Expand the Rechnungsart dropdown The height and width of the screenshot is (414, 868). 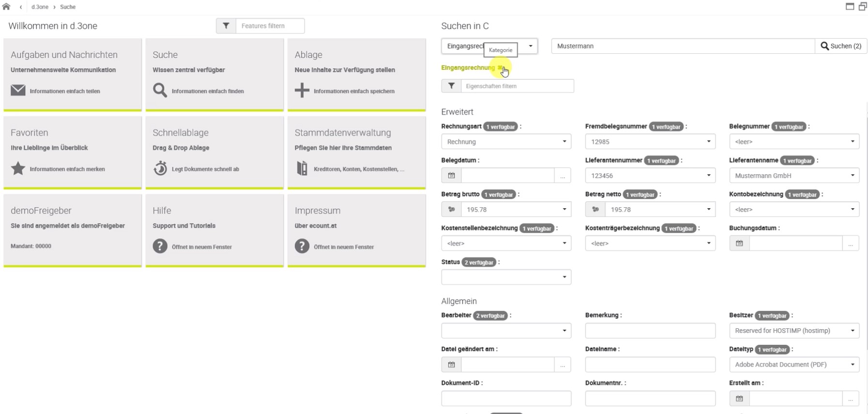coord(506,141)
